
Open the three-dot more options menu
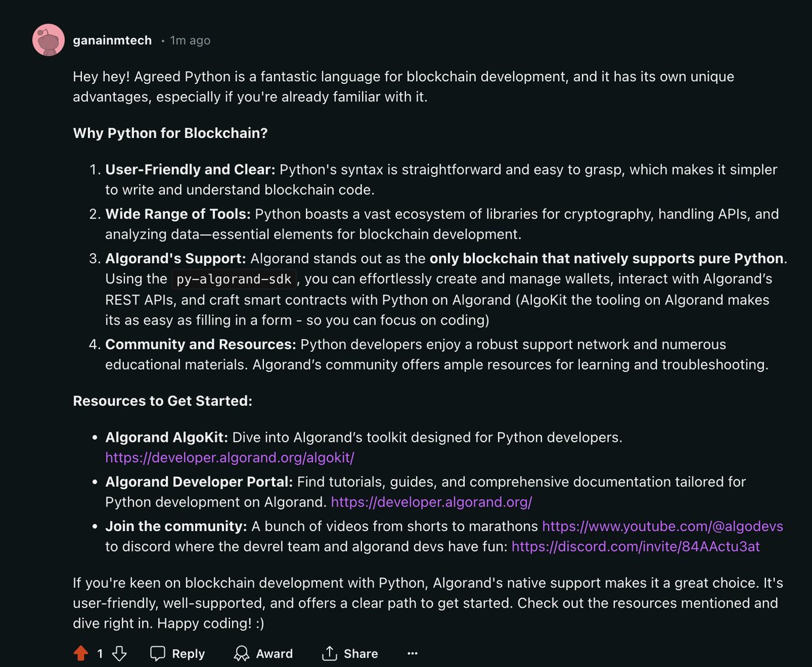(413, 653)
